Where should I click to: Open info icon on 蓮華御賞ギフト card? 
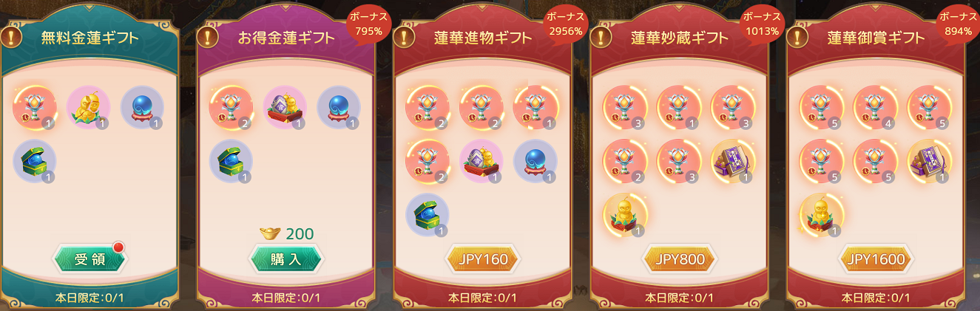pos(800,36)
